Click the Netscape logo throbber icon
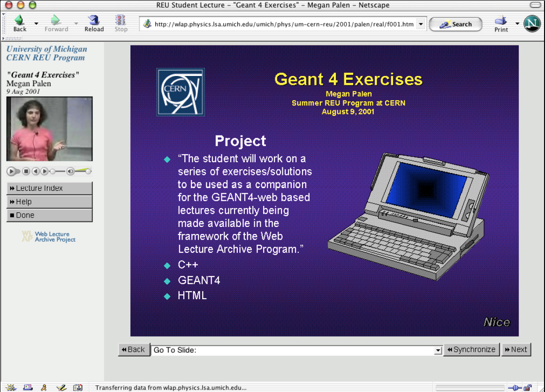 (x=532, y=23)
